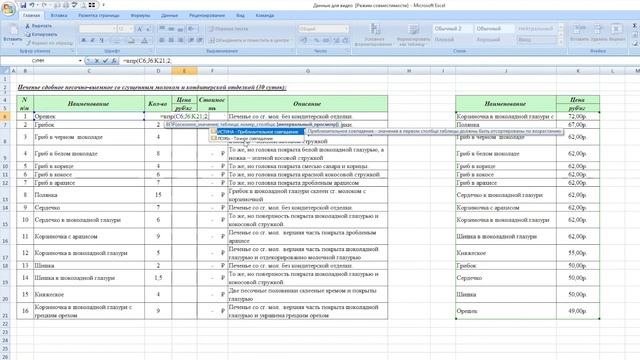This screenshot has height=360, width=640.
Task: Increase the cell indent
Action: click(x=200, y=40)
